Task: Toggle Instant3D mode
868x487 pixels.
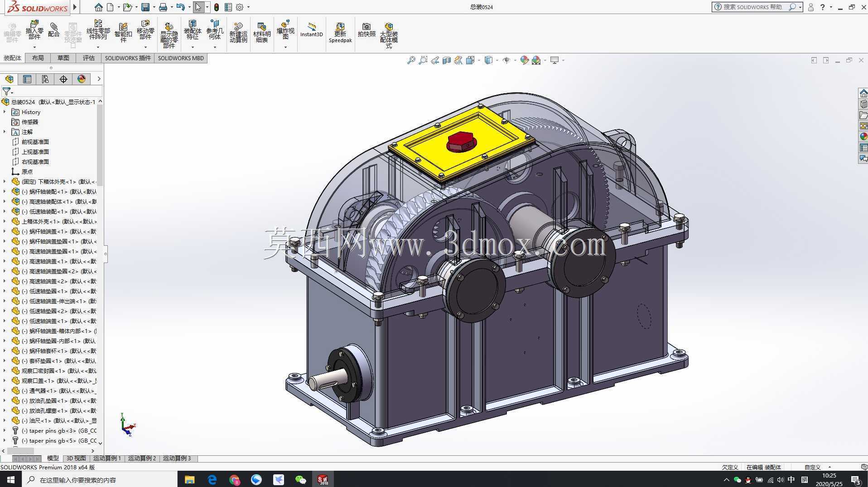Action: [x=311, y=30]
